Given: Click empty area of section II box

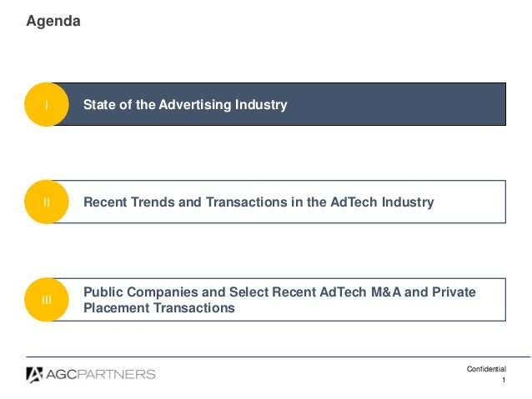Looking at the screenshot, I should click(470, 202).
